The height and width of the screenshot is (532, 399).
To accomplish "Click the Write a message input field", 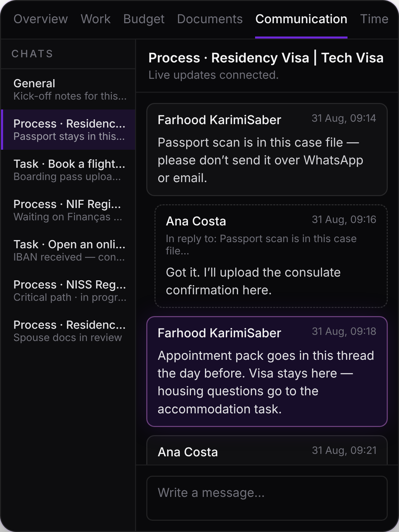I will pyautogui.click(x=267, y=498).
